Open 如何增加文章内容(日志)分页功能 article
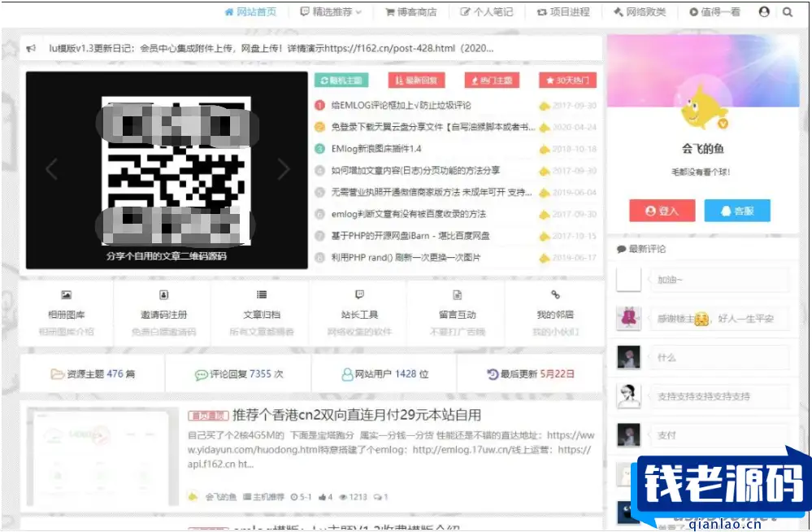 click(x=416, y=171)
